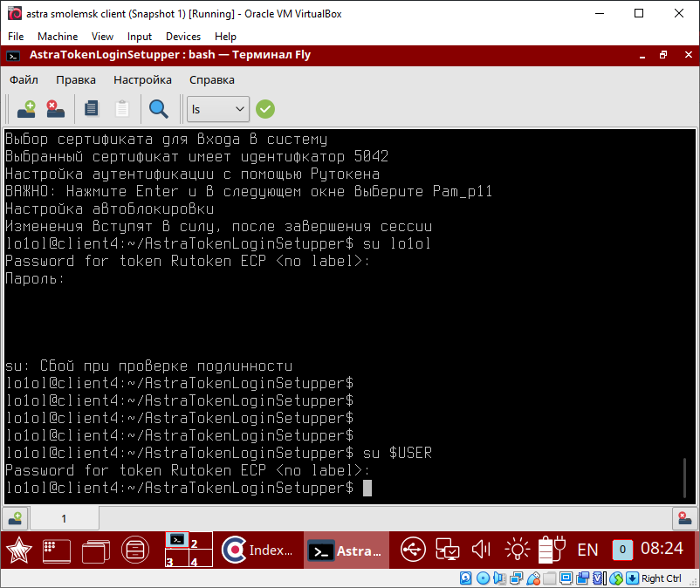Close tab via bottom-right tab bar icon
Image resolution: width=700 pixels, height=588 pixels.
[685, 518]
